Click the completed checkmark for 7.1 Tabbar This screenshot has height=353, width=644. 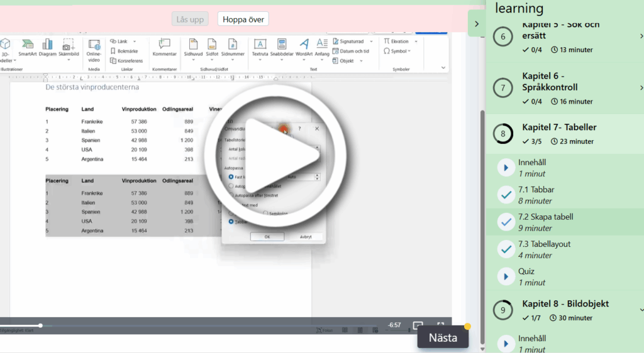pos(506,195)
